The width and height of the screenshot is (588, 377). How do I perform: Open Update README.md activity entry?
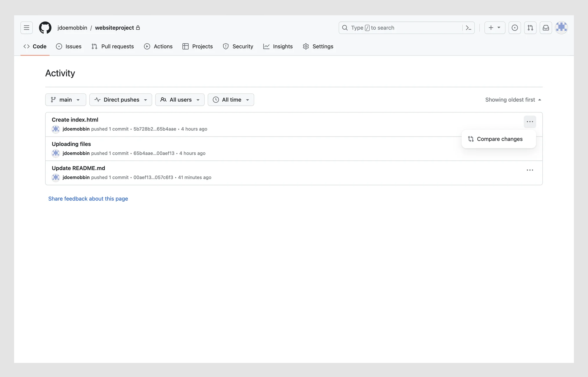click(x=78, y=168)
